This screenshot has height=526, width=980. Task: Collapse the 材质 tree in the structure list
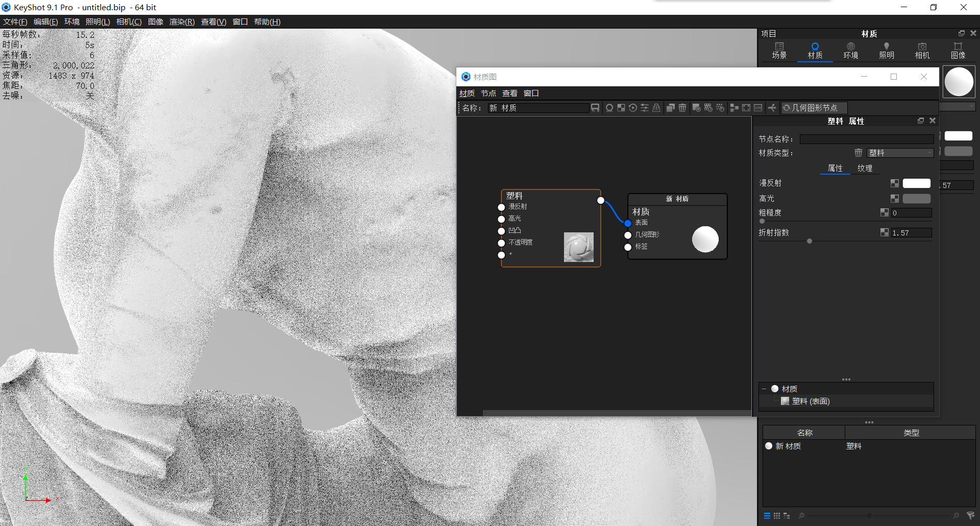click(764, 388)
